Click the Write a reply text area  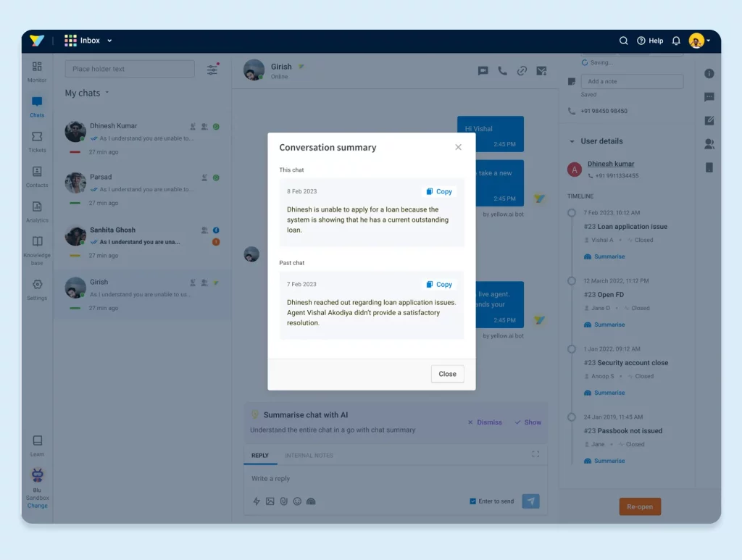[x=395, y=479]
